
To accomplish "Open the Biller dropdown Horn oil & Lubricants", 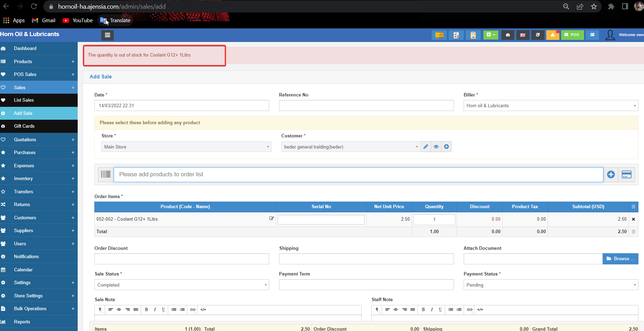I will click(551, 105).
